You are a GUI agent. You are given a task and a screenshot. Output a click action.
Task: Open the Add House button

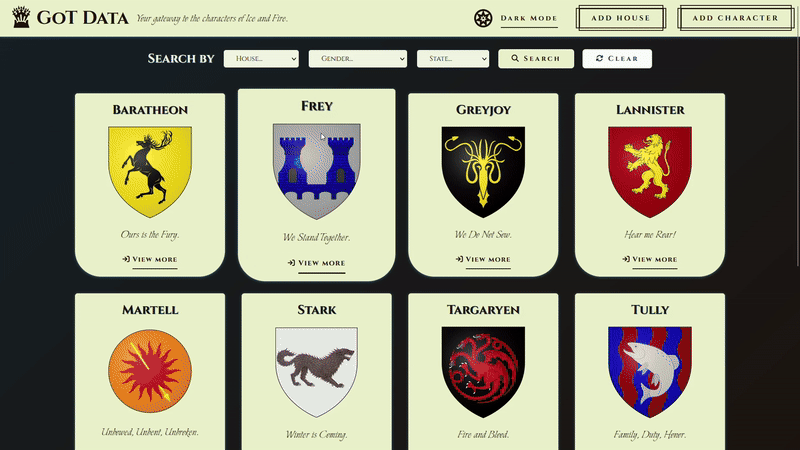tap(620, 18)
